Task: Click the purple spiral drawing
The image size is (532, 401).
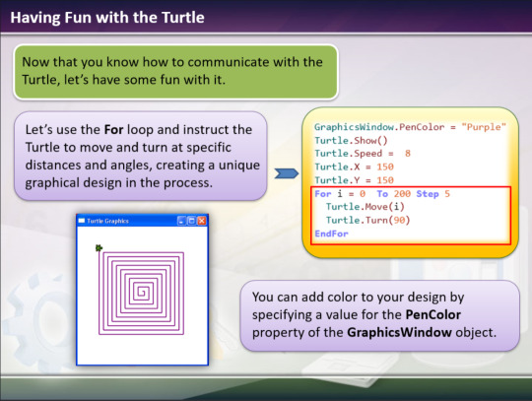Action: pyautogui.click(x=142, y=294)
